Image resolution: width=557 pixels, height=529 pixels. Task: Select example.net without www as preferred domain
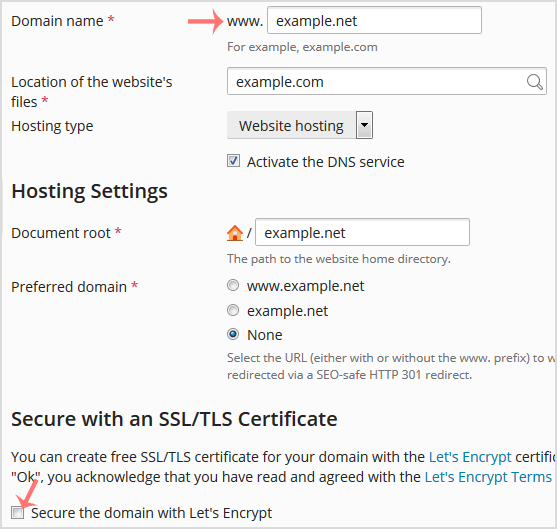coord(233,310)
